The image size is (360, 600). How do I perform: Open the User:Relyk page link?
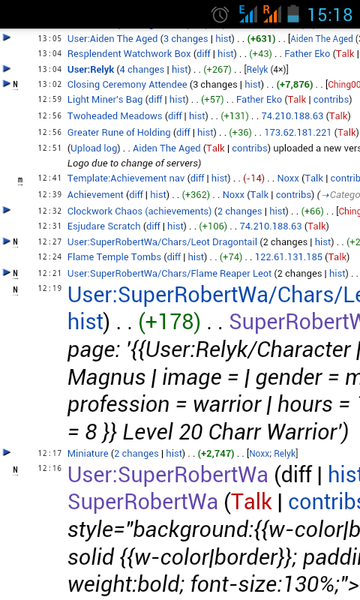pos(91,70)
